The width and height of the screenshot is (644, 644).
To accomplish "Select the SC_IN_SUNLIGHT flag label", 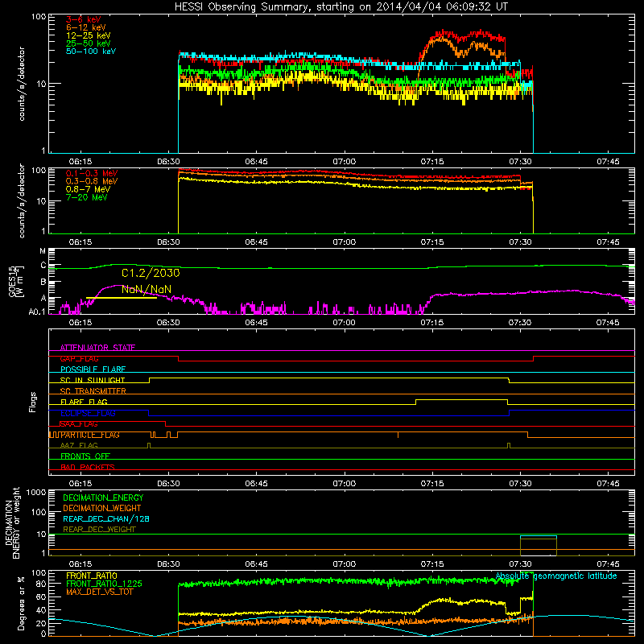I will [93, 380].
